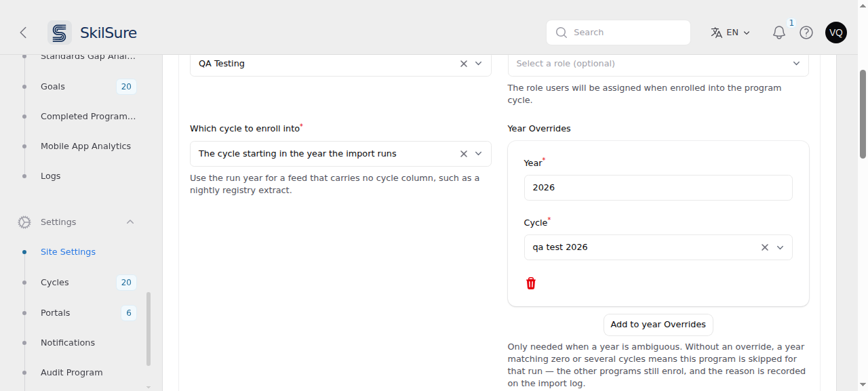Click the Year input showing 2026
The width and height of the screenshot is (868, 391).
pos(658,188)
